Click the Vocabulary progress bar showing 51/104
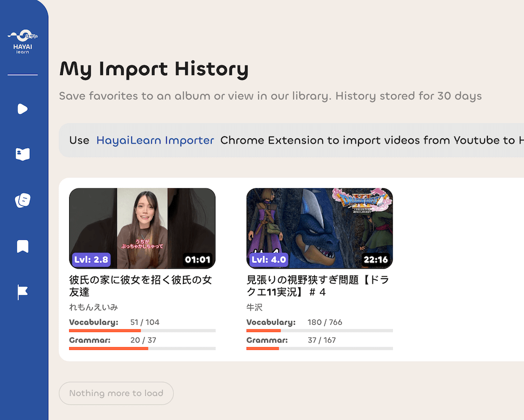This screenshot has height=420, width=524. (141, 330)
